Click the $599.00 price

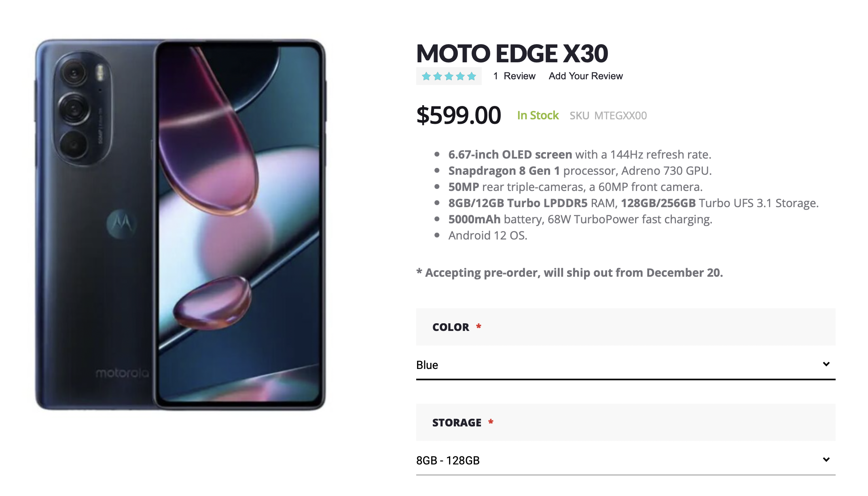[459, 115]
